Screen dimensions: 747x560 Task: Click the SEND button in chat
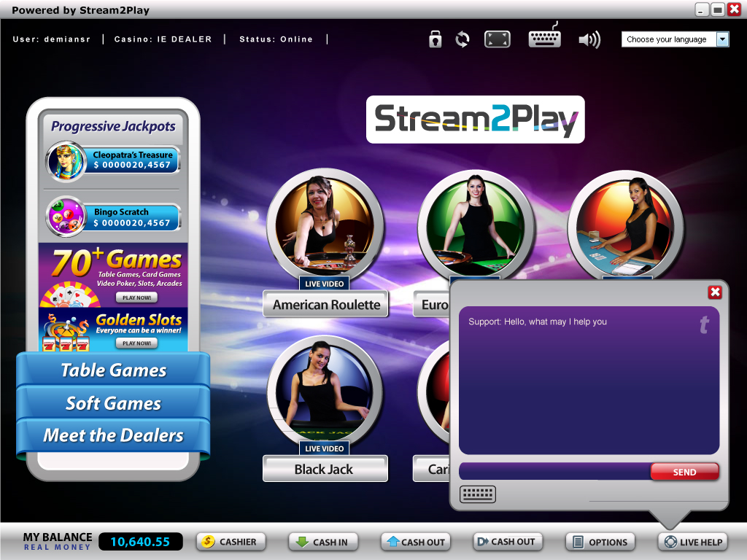pyautogui.click(x=684, y=472)
